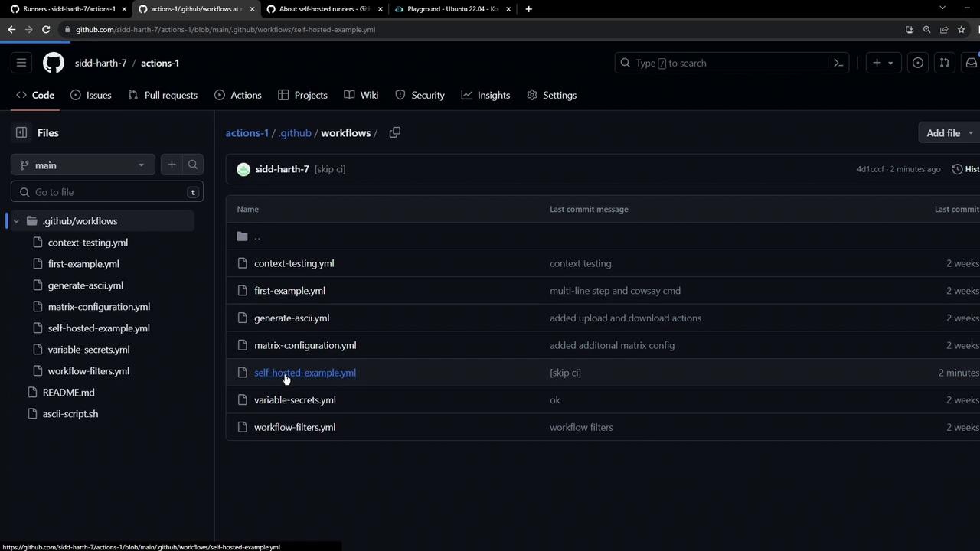The width and height of the screenshot is (980, 551).
Task: Click the Go to file search field
Action: click(x=107, y=192)
